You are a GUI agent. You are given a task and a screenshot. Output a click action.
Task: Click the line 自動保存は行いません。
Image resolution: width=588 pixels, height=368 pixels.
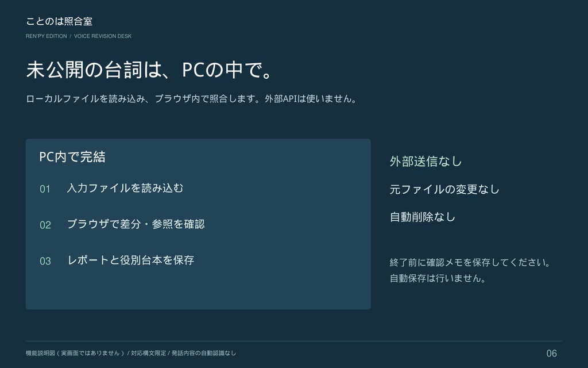(x=438, y=278)
